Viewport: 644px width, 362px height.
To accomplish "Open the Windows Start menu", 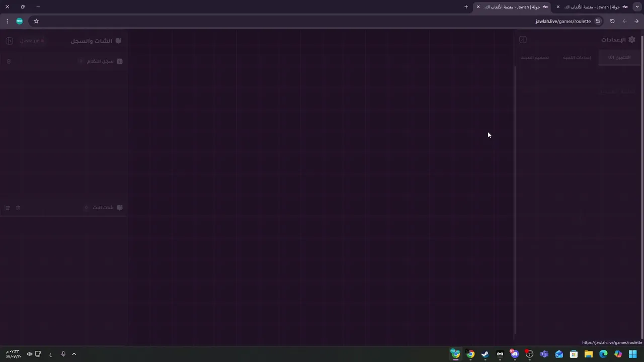I will [632, 354].
